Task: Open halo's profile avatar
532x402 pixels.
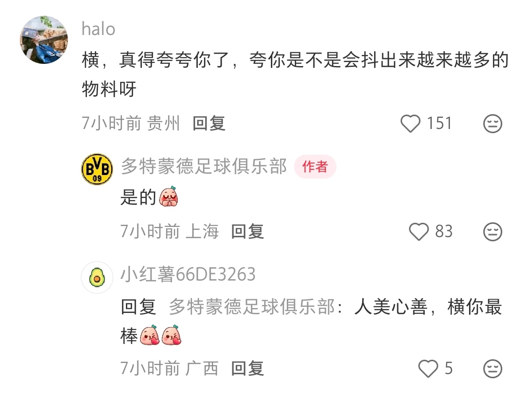Action: [x=44, y=40]
